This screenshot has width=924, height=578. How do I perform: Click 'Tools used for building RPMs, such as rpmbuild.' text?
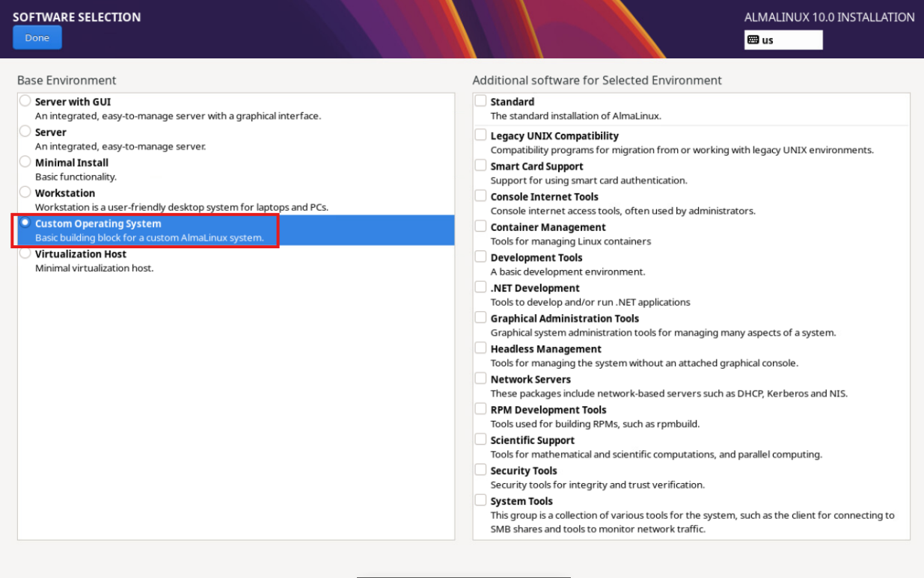(596, 424)
